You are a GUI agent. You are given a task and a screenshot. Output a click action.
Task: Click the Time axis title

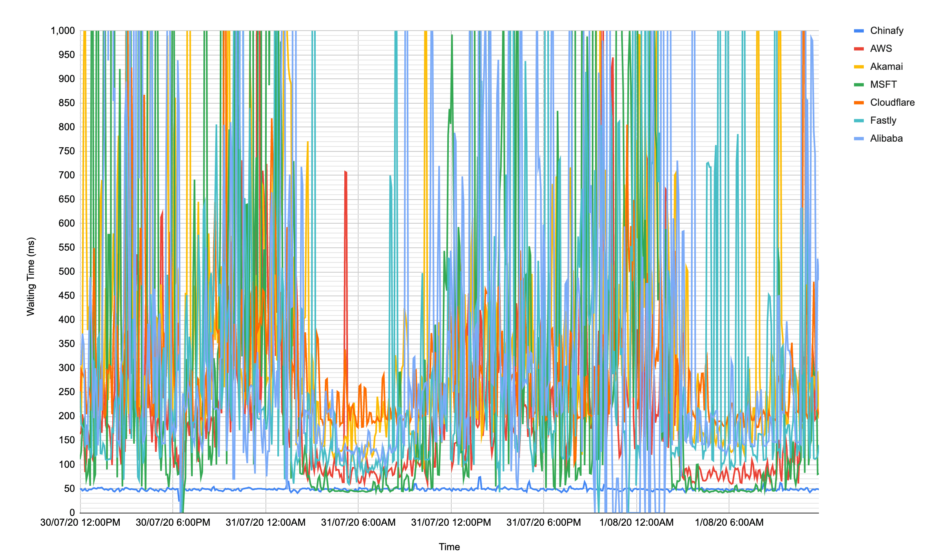(x=449, y=547)
